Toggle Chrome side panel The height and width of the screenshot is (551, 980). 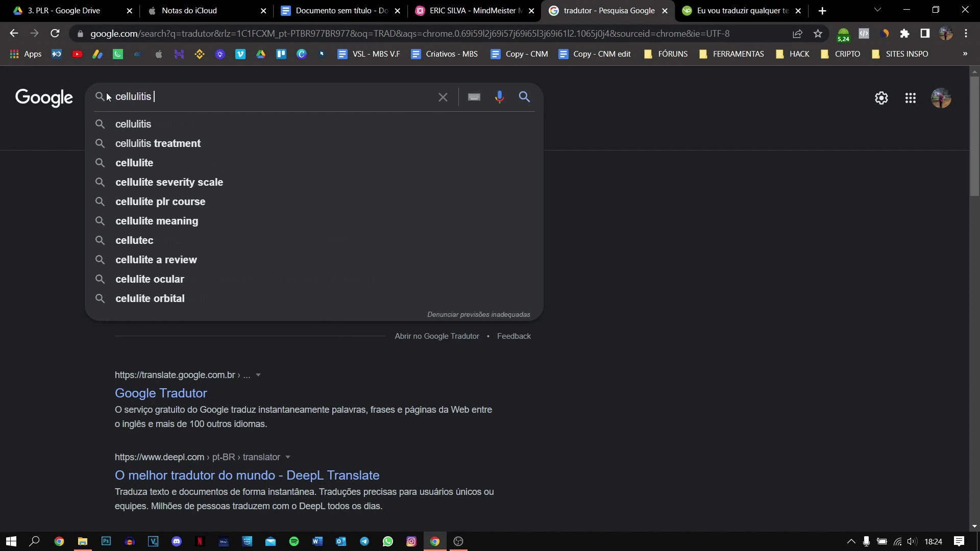click(x=924, y=34)
